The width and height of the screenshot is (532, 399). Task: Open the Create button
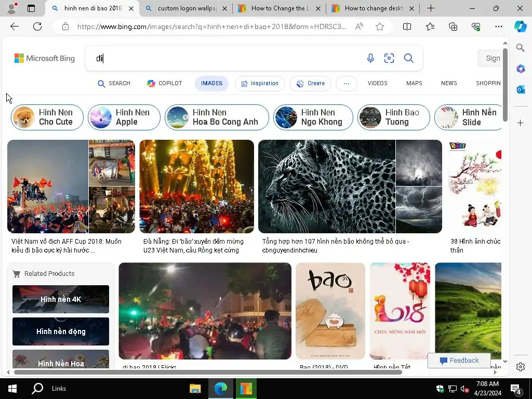[x=311, y=84]
